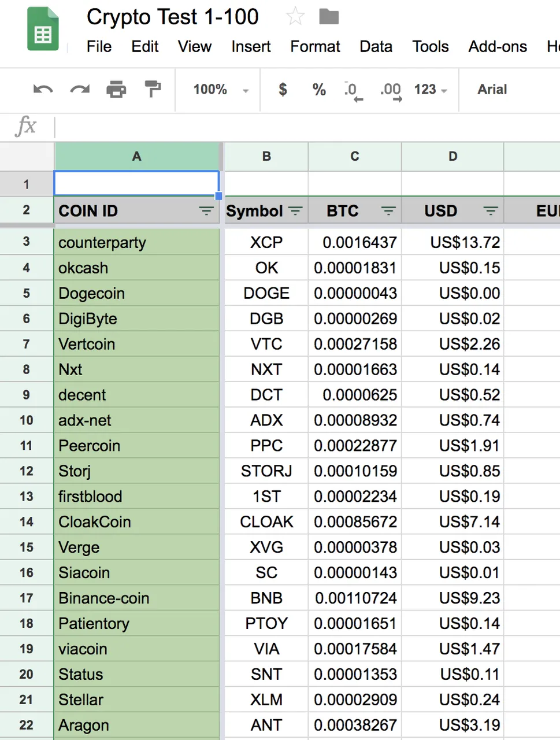The width and height of the screenshot is (560, 740).
Task: Open filter menu for COIN ID column
Action: tap(206, 211)
